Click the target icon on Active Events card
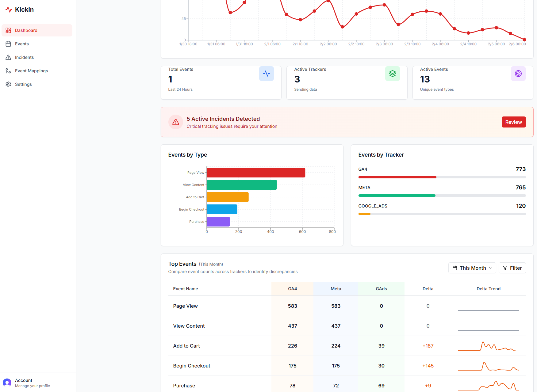537x392 pixels. 518,74
